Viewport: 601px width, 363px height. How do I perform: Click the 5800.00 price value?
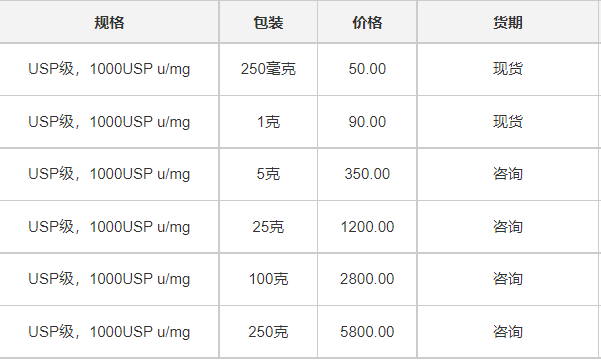tap(367, 332)
